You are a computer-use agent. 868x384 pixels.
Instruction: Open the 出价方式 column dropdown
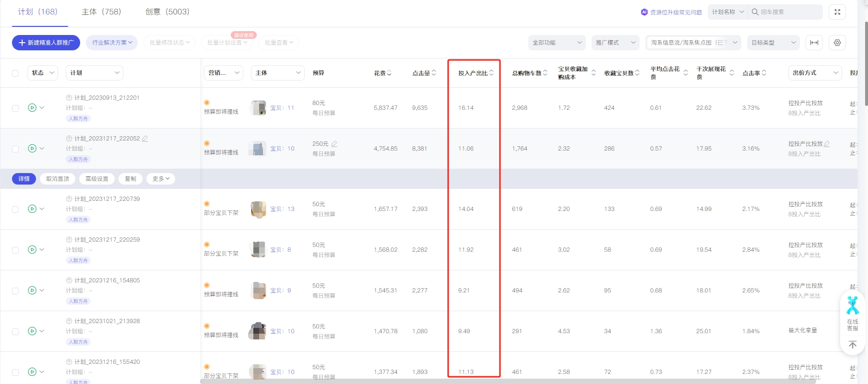[x=815, y=73]
